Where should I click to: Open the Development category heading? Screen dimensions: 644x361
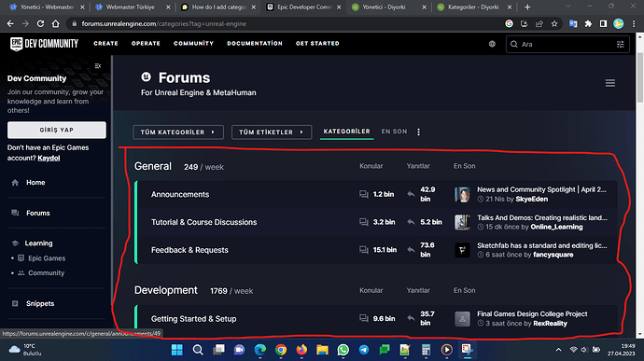[166, 290]
